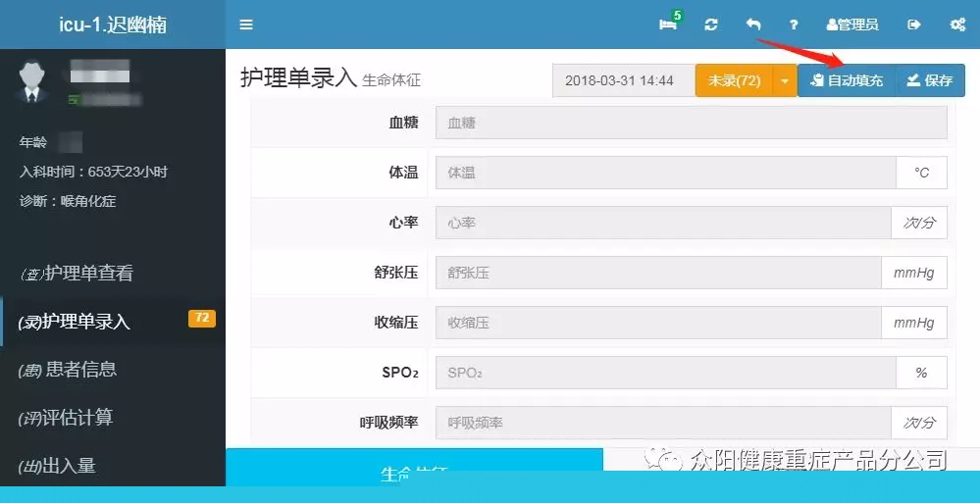This screenshot has height=503, width=980.
Task: Click the refresh icon in top bar
Action: click(711, 25)
